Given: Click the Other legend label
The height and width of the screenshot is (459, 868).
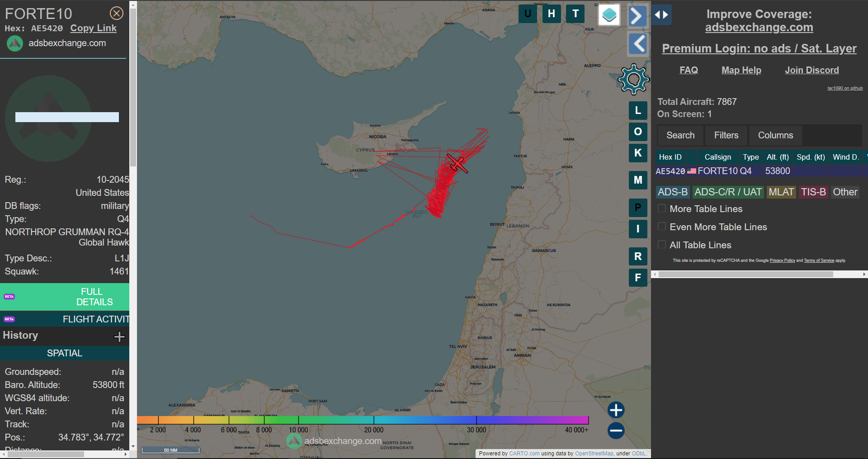Looking at the screenshot, I should coord(845,192).
